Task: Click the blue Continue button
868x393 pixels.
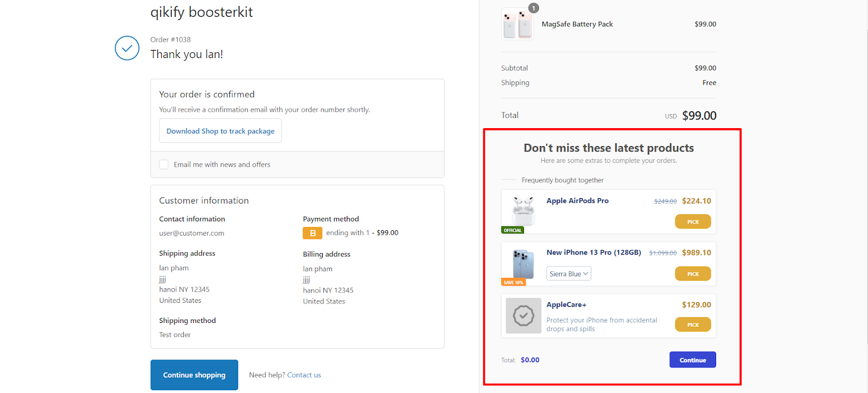Action: pos(693,360)
